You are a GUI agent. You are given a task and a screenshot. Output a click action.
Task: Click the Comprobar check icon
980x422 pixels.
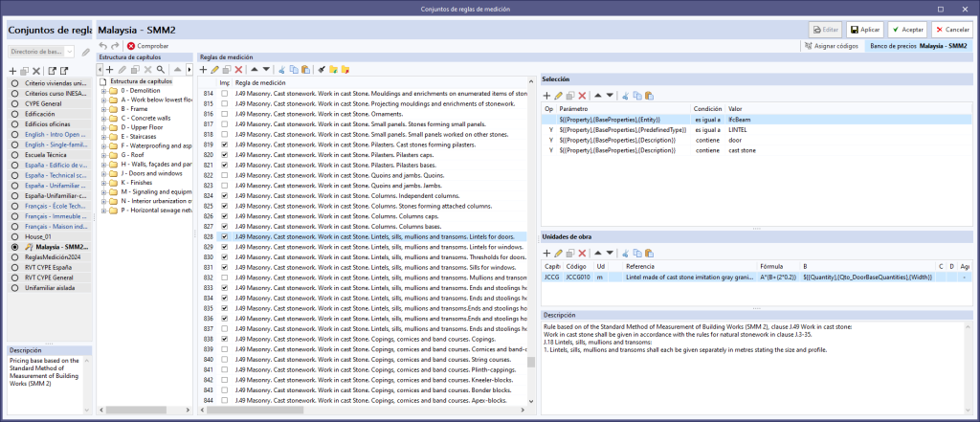(131, 46)
